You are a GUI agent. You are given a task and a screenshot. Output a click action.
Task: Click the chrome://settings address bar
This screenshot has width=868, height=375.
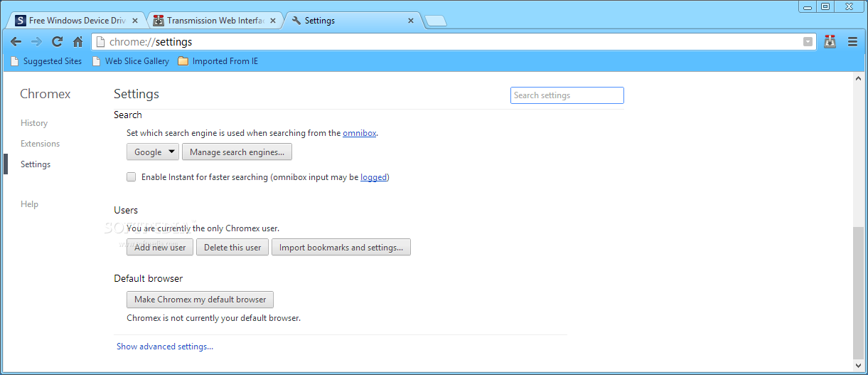coord(454,42)
